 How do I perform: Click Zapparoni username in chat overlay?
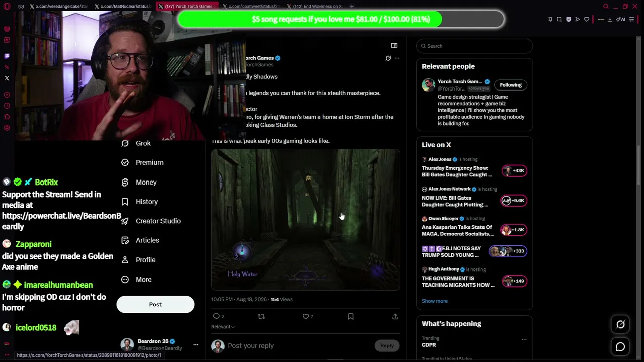[33, 244]
